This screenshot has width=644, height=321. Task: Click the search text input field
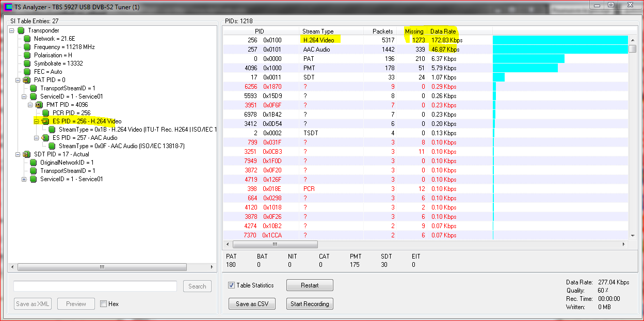click(95, 286)
